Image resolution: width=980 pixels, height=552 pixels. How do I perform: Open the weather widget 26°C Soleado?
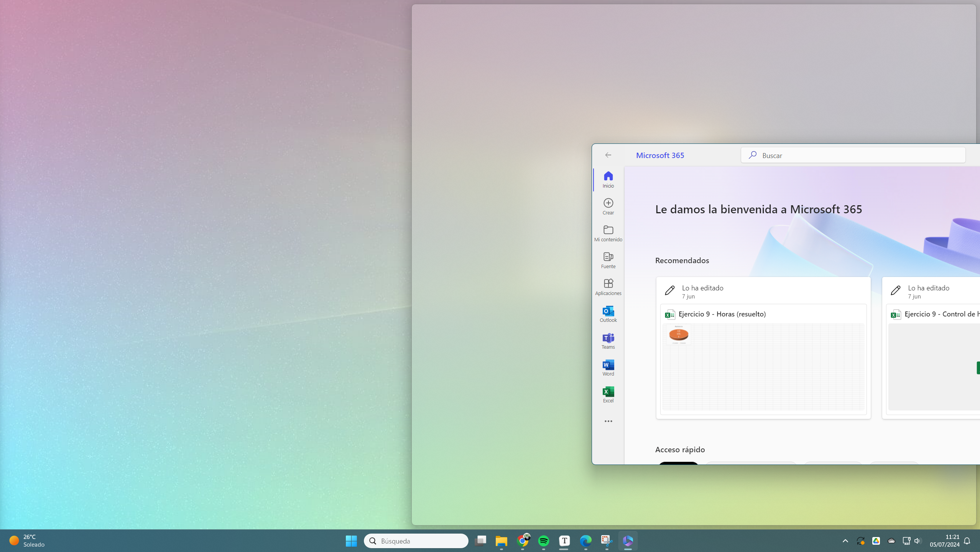(27, 541)
